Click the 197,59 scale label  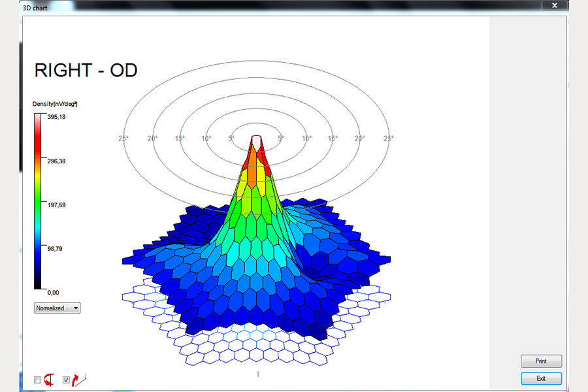click(56, 205)
